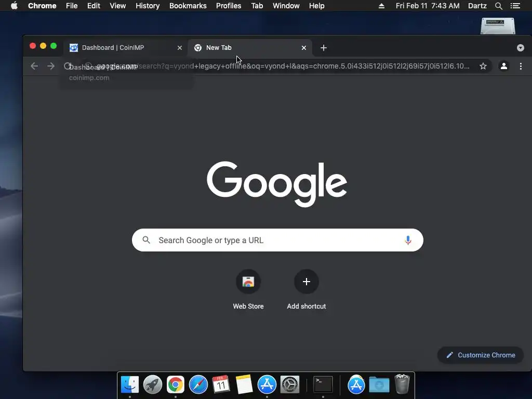532x399 pixels.
Task: Select the New Tab browser tab
Action: [x=249, y=47]
